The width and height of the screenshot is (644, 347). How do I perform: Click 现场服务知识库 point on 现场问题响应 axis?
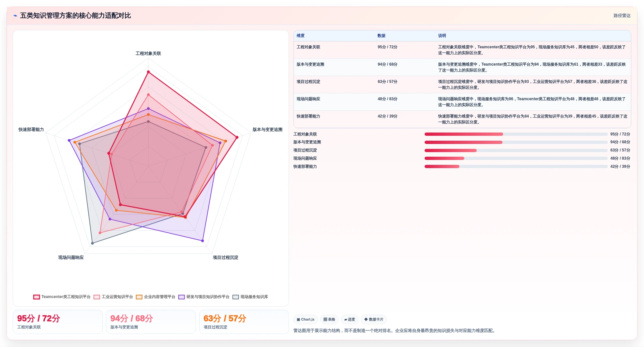(x=92, y=243)
